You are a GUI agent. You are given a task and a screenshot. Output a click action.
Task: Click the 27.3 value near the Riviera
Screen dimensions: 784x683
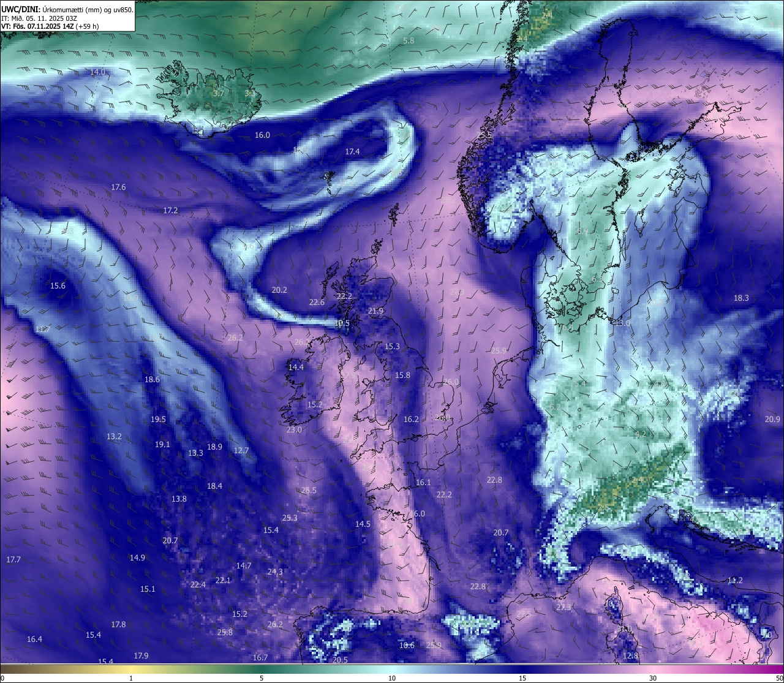click(x=563, y=608)
